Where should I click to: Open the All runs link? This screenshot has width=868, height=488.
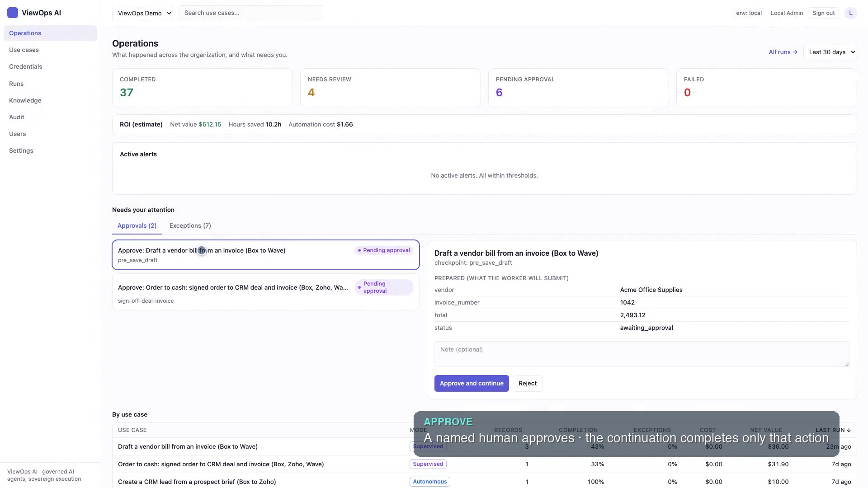tap(783, 52)
